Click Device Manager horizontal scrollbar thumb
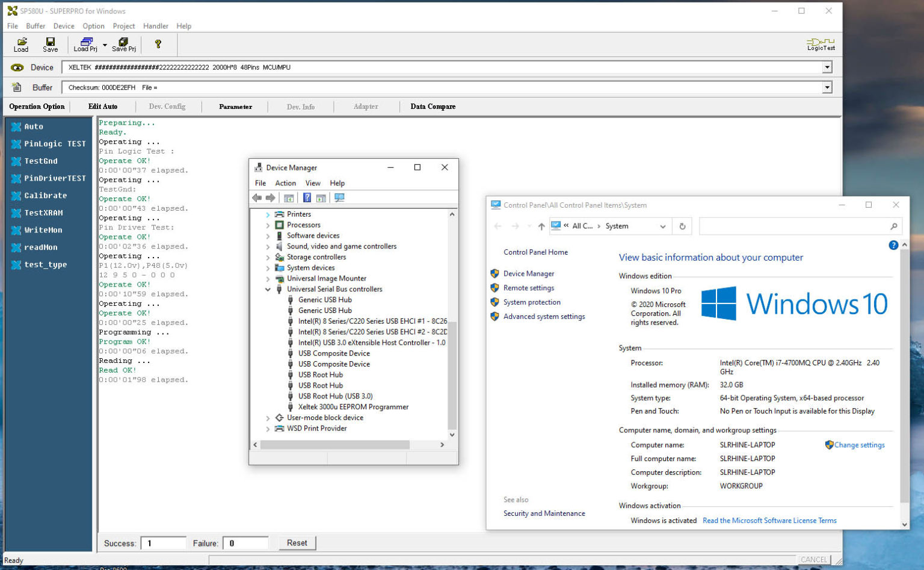The width and height of the screenshot is (924, 570). pyautogui.click(x=334, y=445)
